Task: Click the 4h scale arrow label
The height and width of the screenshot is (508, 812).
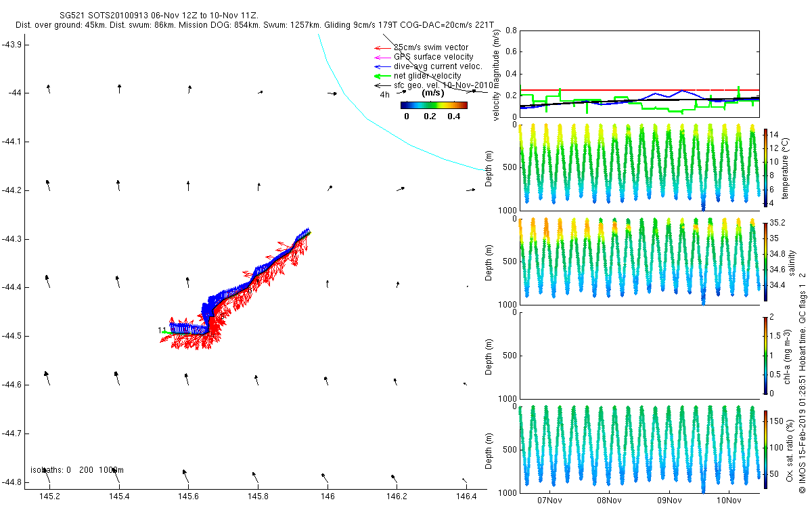Action: point(384,95)
